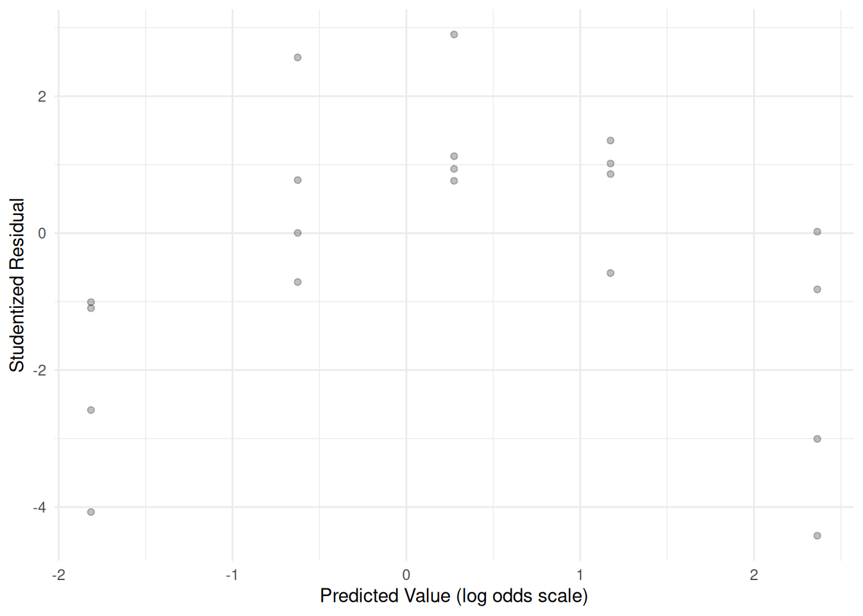Click the lowest data point in the plot
The image size is (863, 616).
pyautogui.click(x=817, y=536)
